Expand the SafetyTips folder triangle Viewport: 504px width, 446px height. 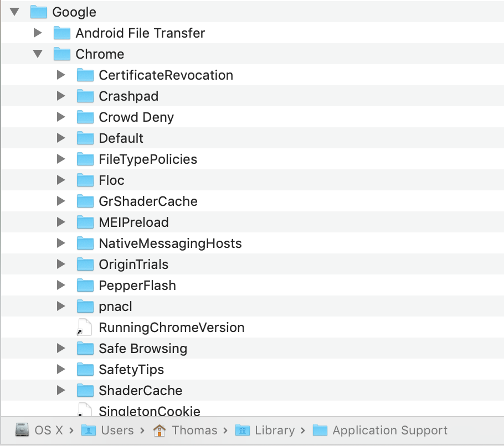[x=61, y=369]
